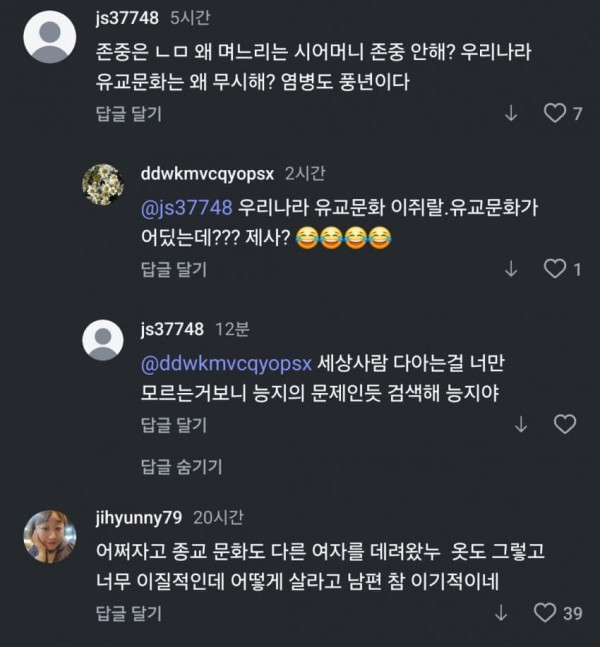The image size is (600, 647).
Task: Like js37748's top comment with 7 hearts
Action: click(x=555, y=113)
